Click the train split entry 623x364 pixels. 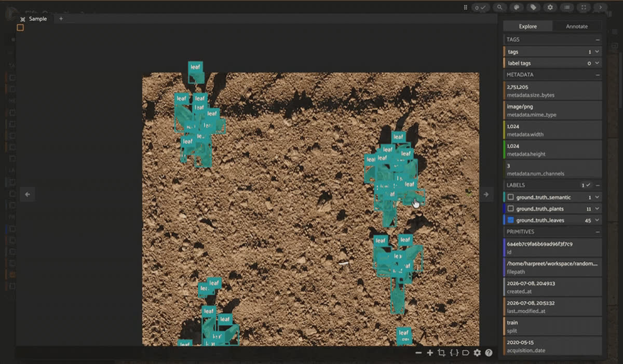pos(553,326)
